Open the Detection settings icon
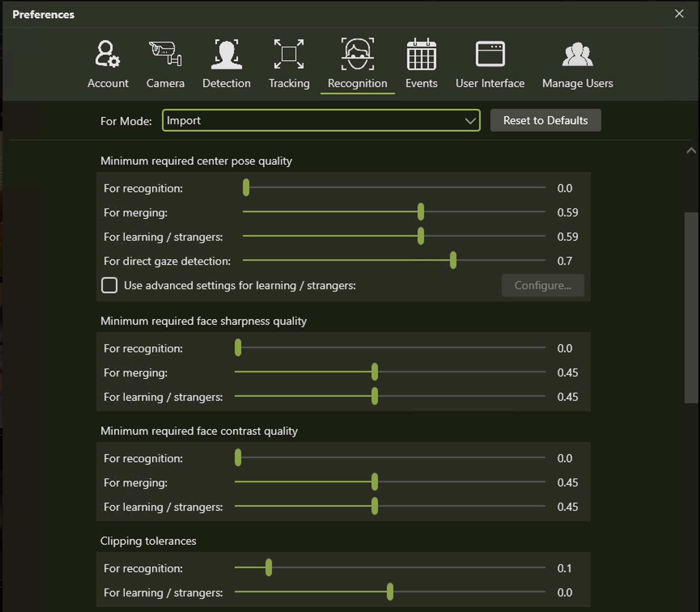Viewport: 700px width, 612px height. tap(226, 54)
